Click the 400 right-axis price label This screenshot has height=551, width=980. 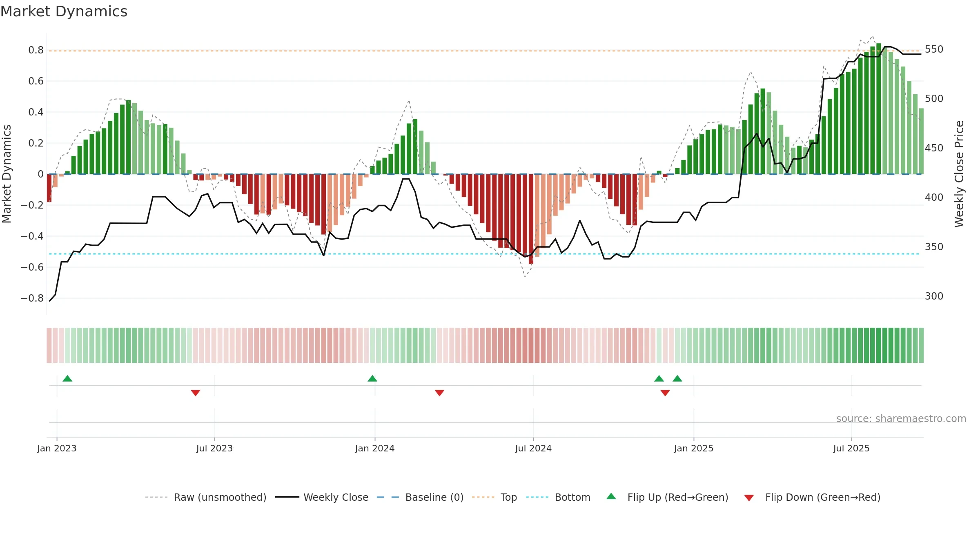point(934,198)
